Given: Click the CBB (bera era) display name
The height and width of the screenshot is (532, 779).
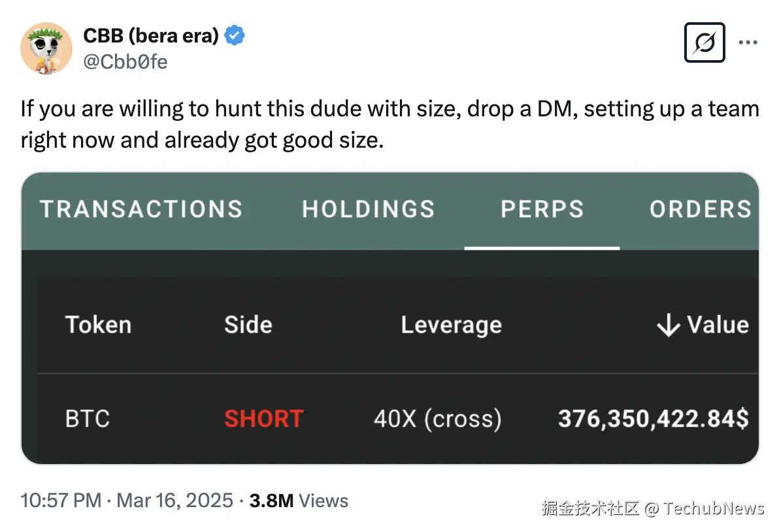Looking at the screenshot, I should 150,36.
